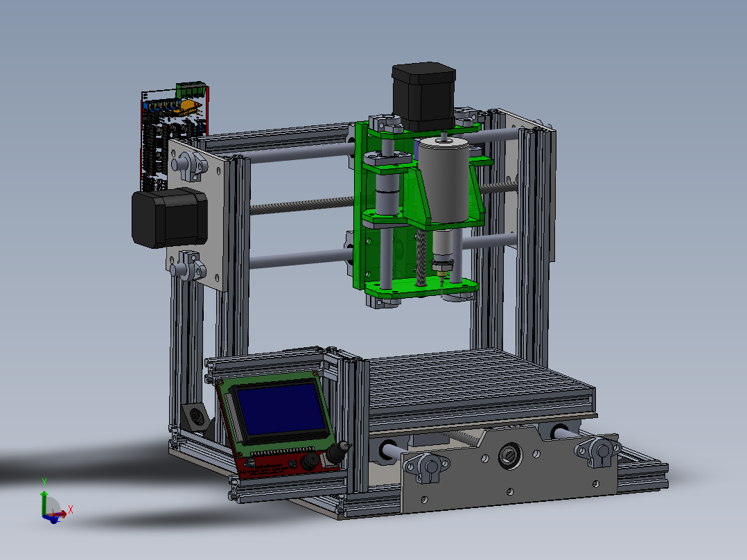This screenshot has width=747, height=560.
Task: Click the blue Z axis arrow of the triad
Action: click(x=51, y=519)
